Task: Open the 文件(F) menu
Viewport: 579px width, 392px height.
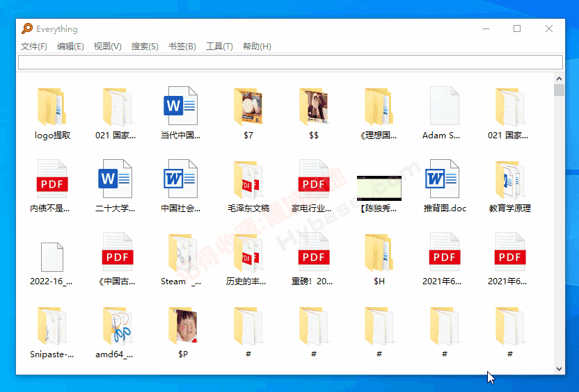Action: coord(34,47)
